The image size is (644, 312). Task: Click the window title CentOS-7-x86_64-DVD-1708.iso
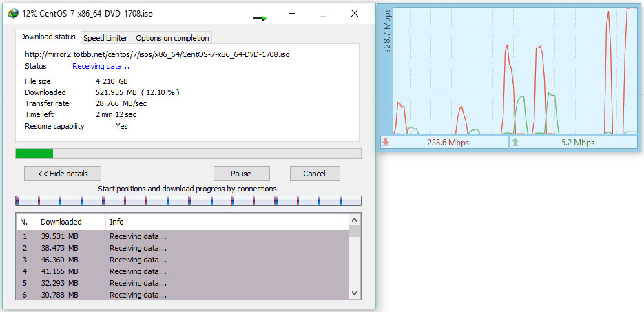(96, 13)
